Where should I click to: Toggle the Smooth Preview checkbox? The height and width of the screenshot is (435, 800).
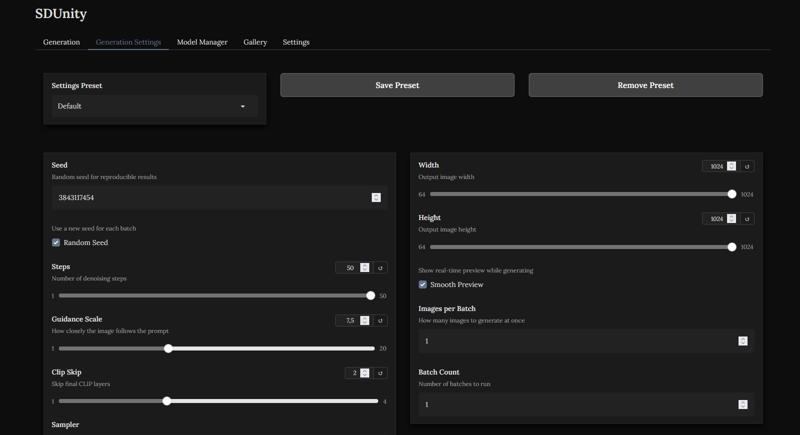[422, 285]
